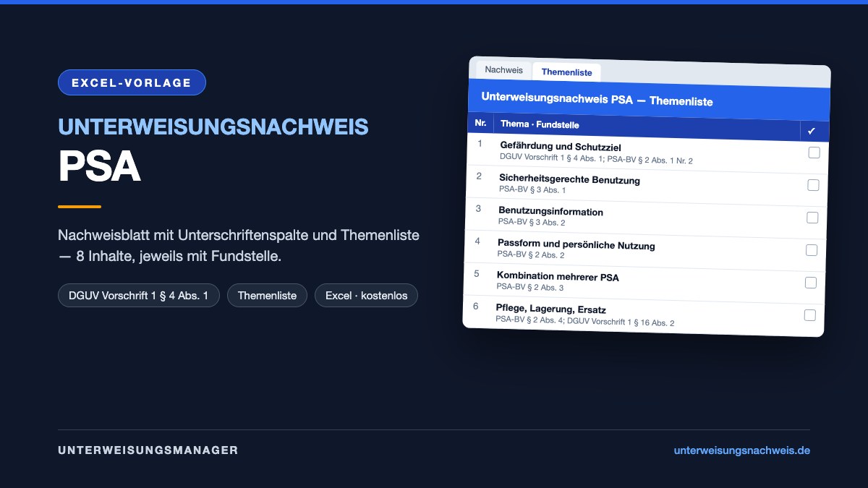Open the unterweisungsnachweis.de link
Image resolution: width=868 pixels, height=488 pixels.
pos(742,450)
